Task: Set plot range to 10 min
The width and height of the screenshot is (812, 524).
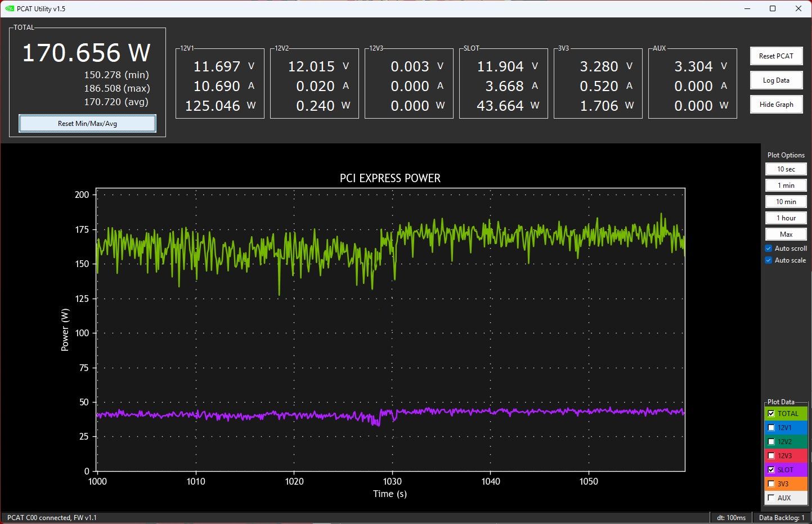Action: tap(786, 202)
